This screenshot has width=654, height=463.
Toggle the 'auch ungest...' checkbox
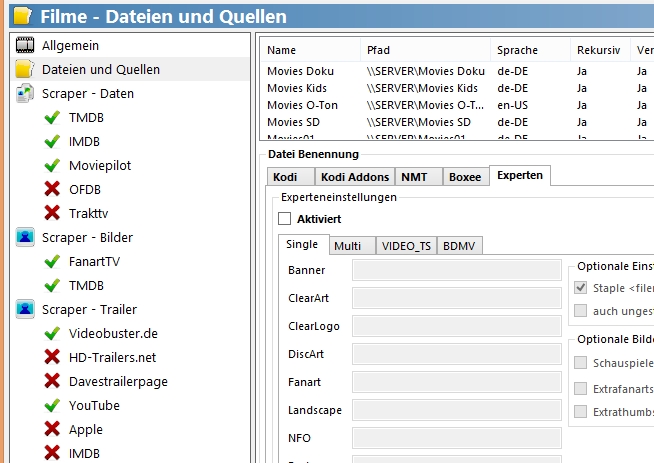[x=580, y=310]
